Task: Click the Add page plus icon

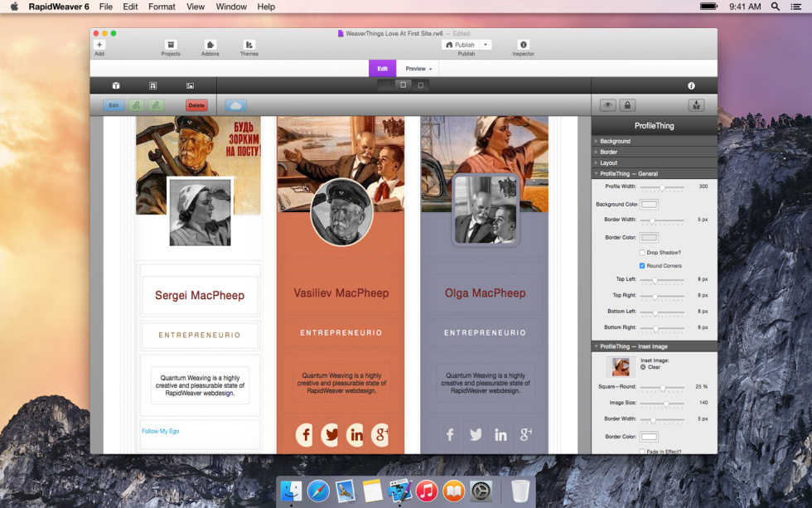Action: point(99,45)
